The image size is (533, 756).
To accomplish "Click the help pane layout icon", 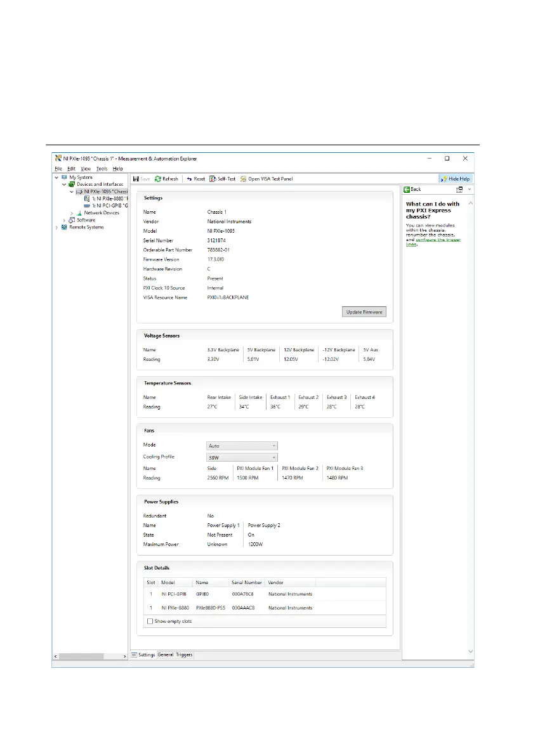I will [459, 190].
